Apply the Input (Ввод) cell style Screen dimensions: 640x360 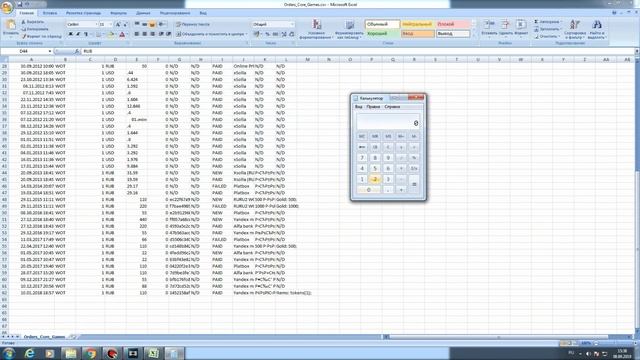pos(417,33)
